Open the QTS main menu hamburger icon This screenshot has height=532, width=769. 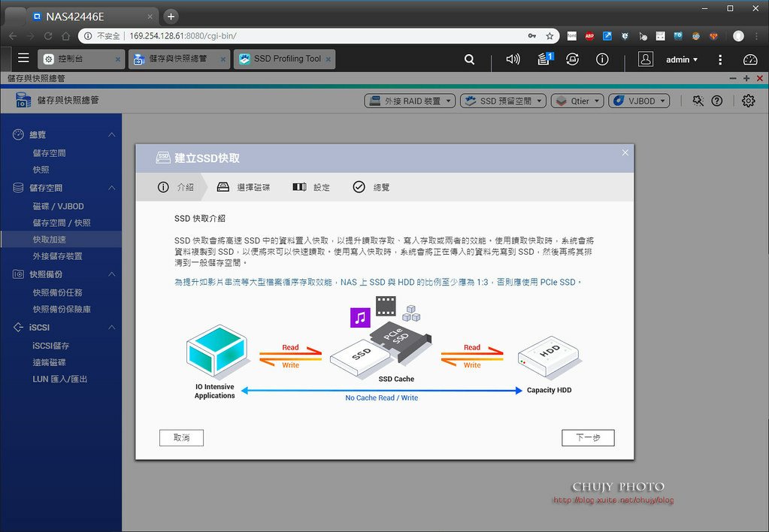[x=23, y=59]
